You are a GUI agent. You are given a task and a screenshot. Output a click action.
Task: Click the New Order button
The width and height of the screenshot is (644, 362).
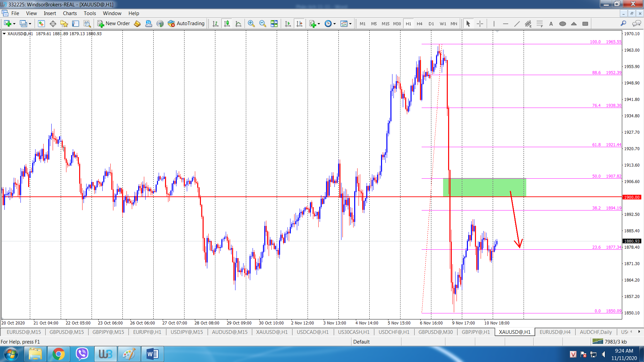pos(114,23)
